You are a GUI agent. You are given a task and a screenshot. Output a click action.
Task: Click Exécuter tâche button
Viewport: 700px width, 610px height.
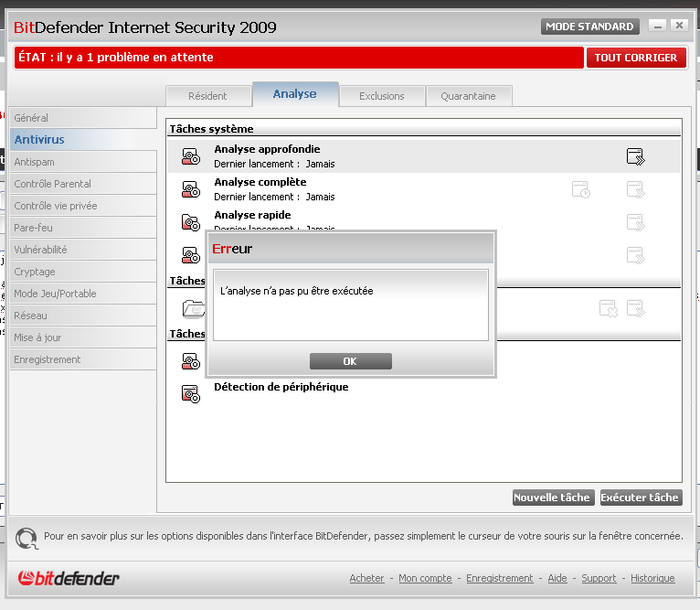click(641, 498)
